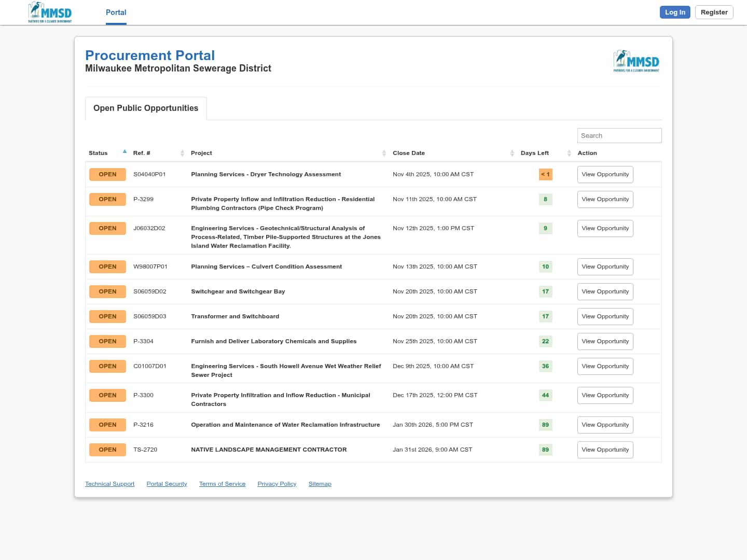Viewport: 747px width, 560px height.
Task: Click the '< 1' days left badge
Action: 545,175
